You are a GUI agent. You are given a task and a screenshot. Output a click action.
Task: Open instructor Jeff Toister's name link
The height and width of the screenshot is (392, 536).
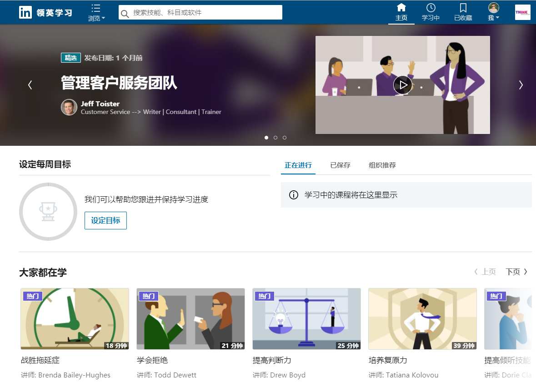pyautogui.click(x=100, y=104)
